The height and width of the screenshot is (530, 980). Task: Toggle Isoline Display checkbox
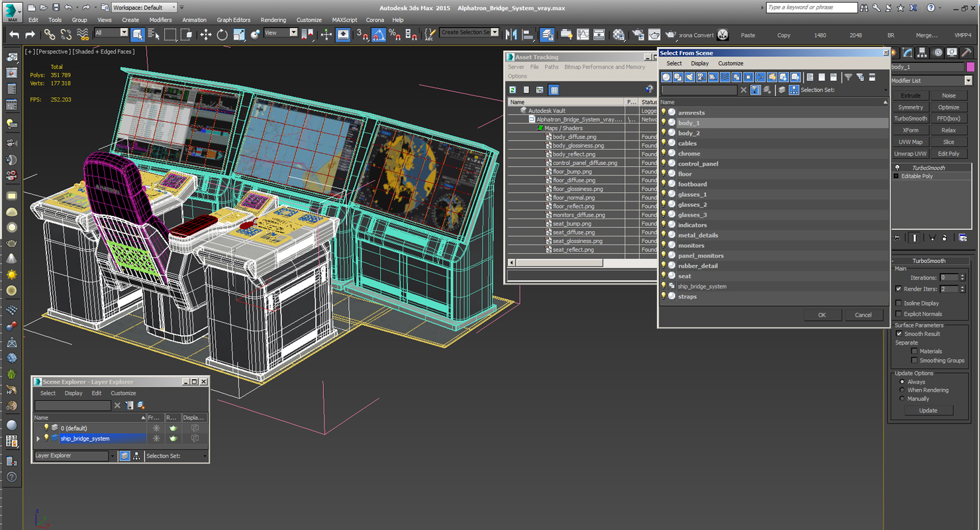[x=899, y=303]
